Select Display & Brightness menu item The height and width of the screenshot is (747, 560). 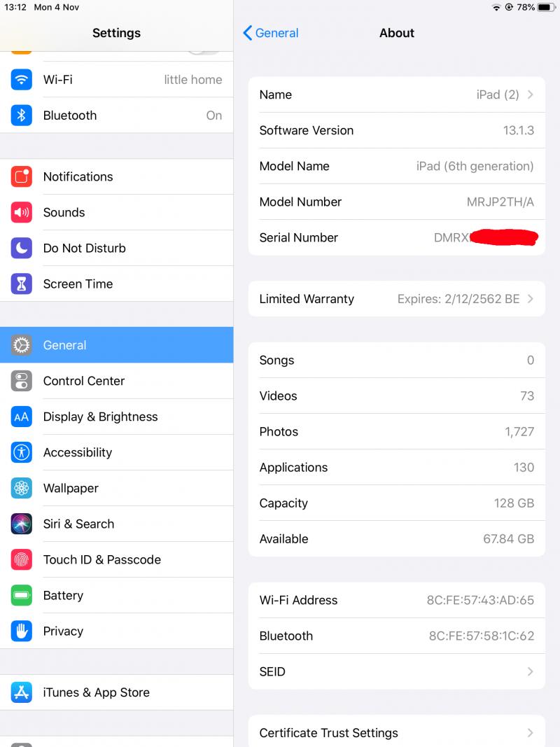click(x=117, y=417)
